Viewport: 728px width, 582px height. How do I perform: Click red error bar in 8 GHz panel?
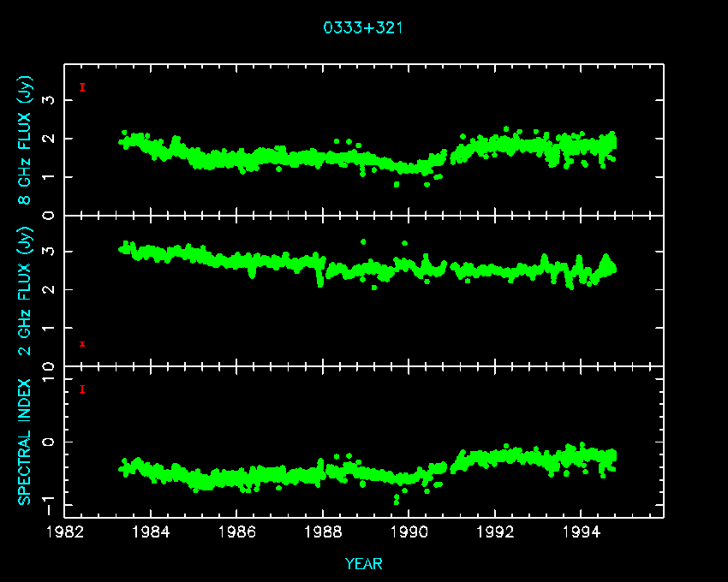pos(82,87)
